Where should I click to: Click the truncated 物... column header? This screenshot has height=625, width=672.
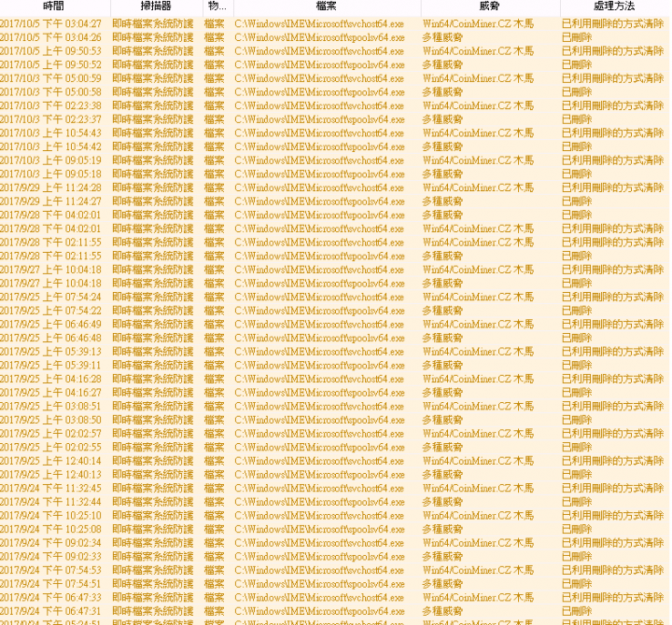click(218, 7)
